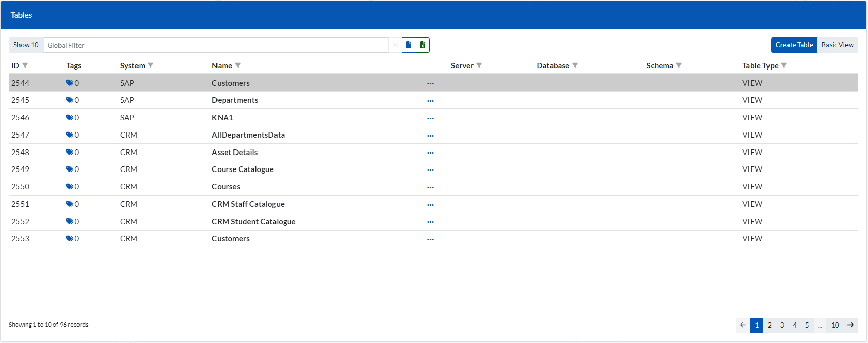Filter the Database column via funnel icon
This screenshot has width=868, height=343.
(575, 65)
